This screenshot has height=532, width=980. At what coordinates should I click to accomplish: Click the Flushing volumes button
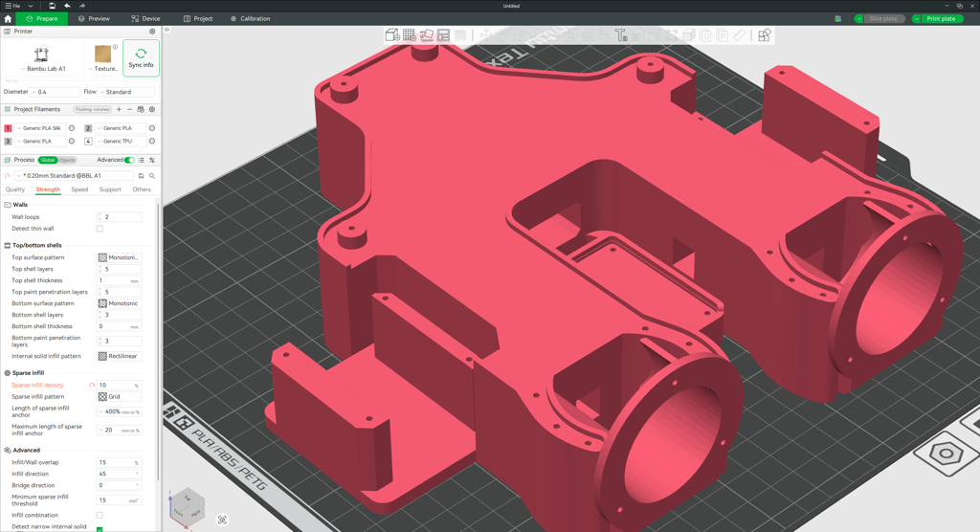[x=93, y=109]
